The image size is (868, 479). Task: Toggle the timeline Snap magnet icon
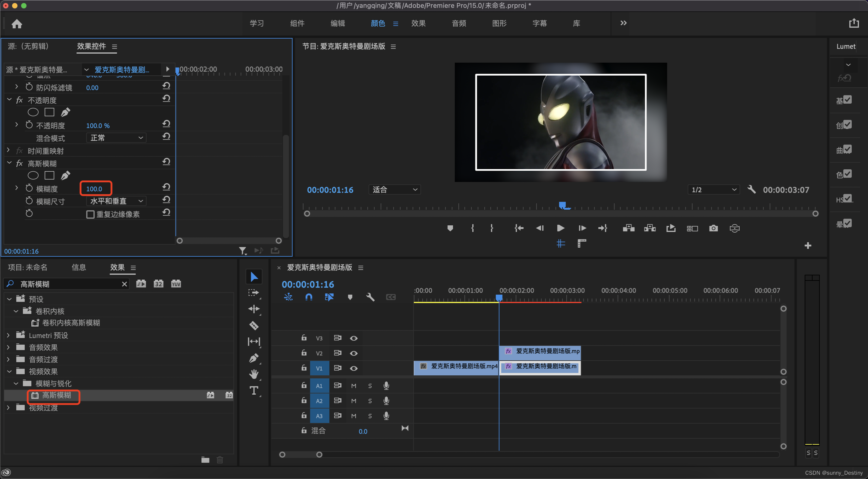309,297
